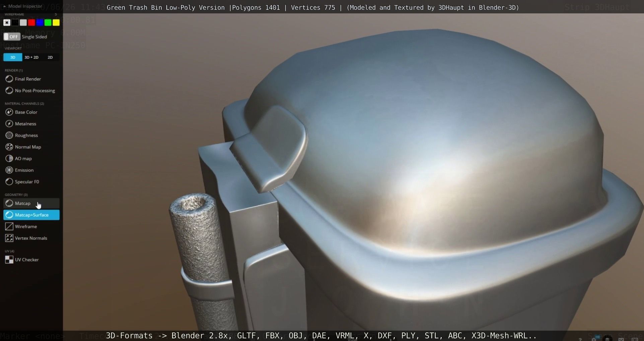Disable wireframe with the X swatch
Viewport: 644px width, 341px height.
(7, 22)
